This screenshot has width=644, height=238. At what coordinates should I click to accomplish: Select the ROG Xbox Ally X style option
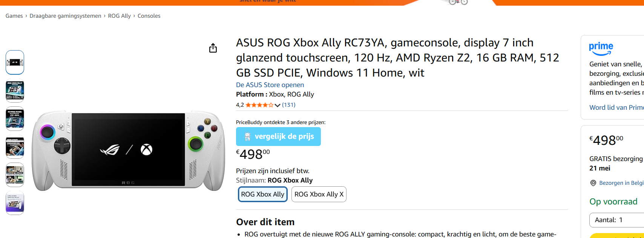click(319, 194)
